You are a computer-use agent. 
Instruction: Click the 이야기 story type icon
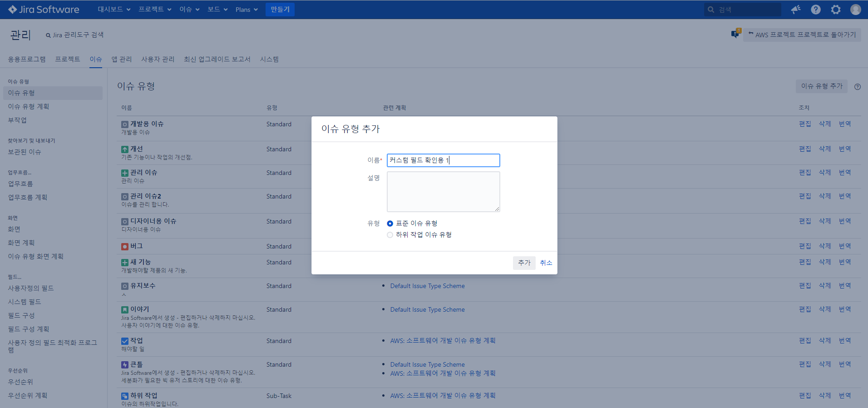pyautogui.click(x=125, y=310)
